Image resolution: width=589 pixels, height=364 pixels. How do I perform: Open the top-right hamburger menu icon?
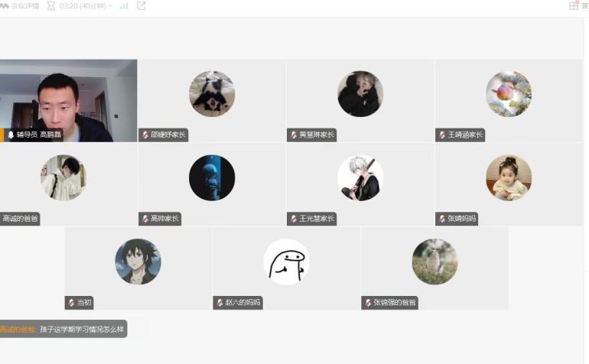585,6
